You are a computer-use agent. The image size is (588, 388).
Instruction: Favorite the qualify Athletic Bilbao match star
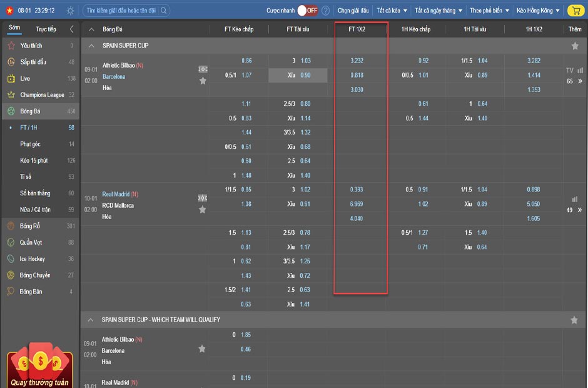click(202, 349)
